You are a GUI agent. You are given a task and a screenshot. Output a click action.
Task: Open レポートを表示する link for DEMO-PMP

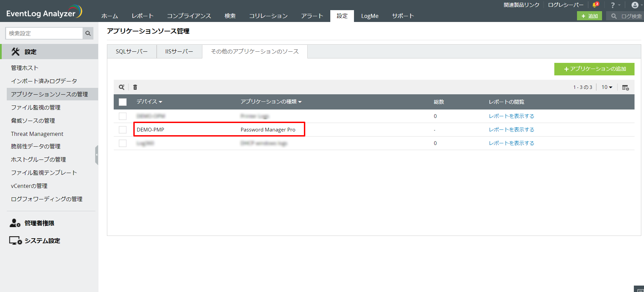click(511, 130)
